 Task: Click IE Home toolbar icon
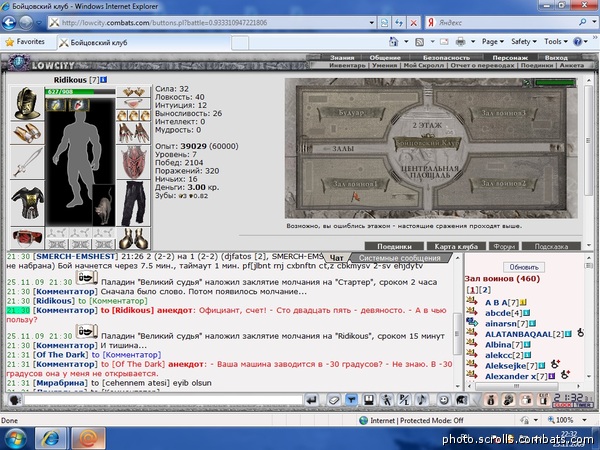(393, 42)
